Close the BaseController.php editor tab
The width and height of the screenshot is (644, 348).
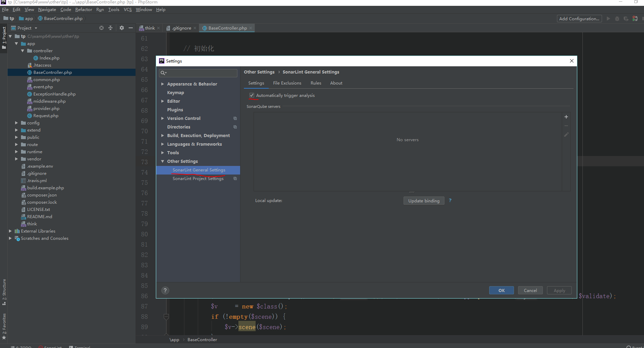250,28
